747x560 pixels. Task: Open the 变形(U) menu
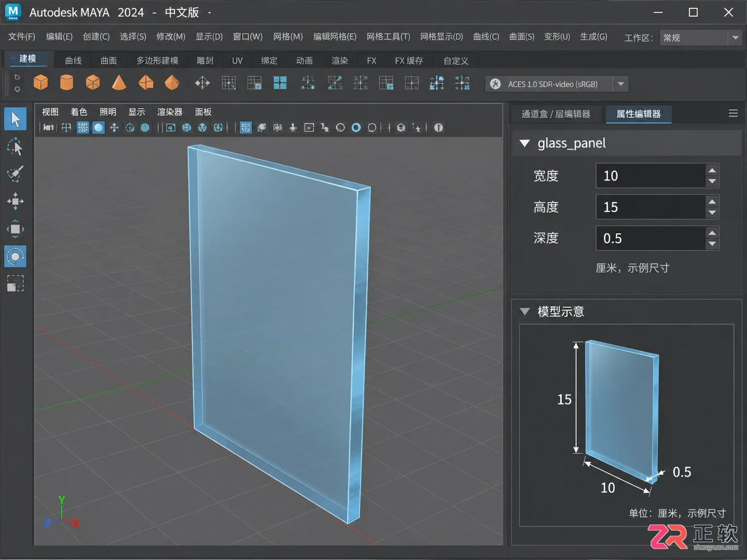(x=557, y=37)
